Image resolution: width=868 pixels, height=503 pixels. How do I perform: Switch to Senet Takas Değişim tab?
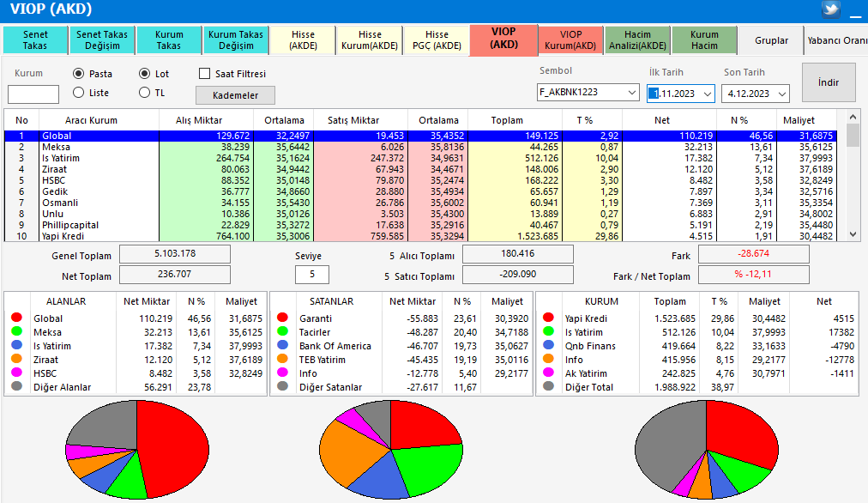coord(102,39)
